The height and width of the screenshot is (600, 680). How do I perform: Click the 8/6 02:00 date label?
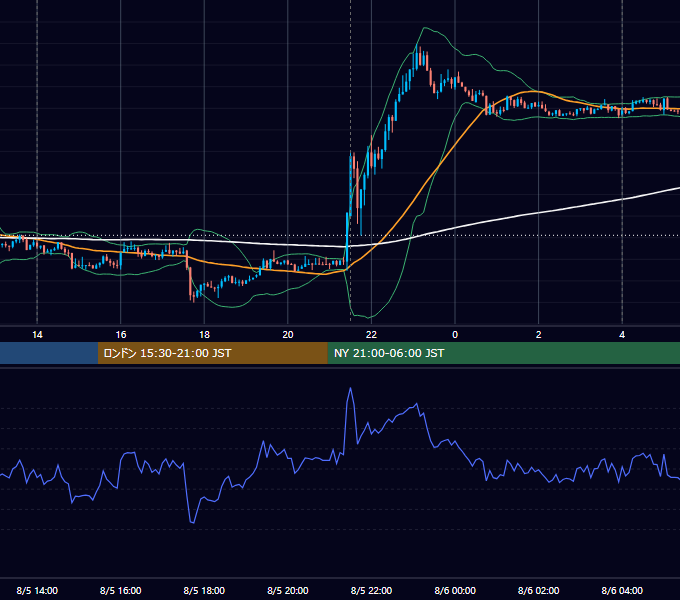pyautogui.click(x=539, y=590)
